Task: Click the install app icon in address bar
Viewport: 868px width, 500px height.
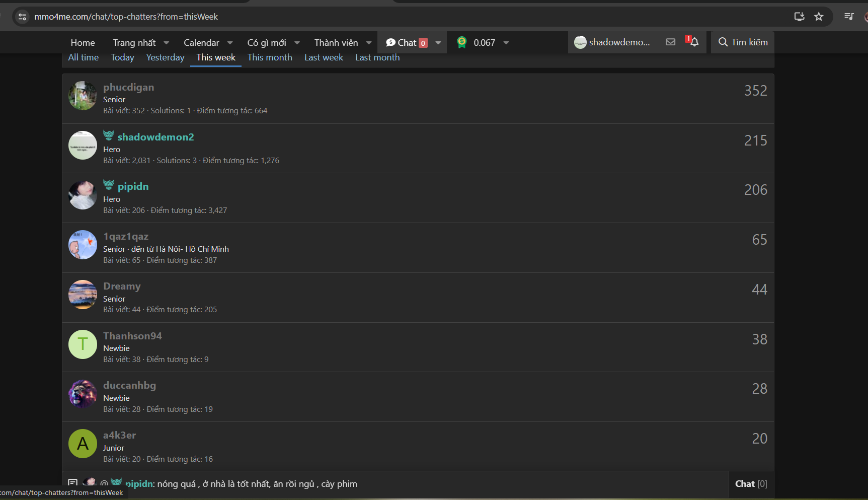Action: tap(799, 17)
